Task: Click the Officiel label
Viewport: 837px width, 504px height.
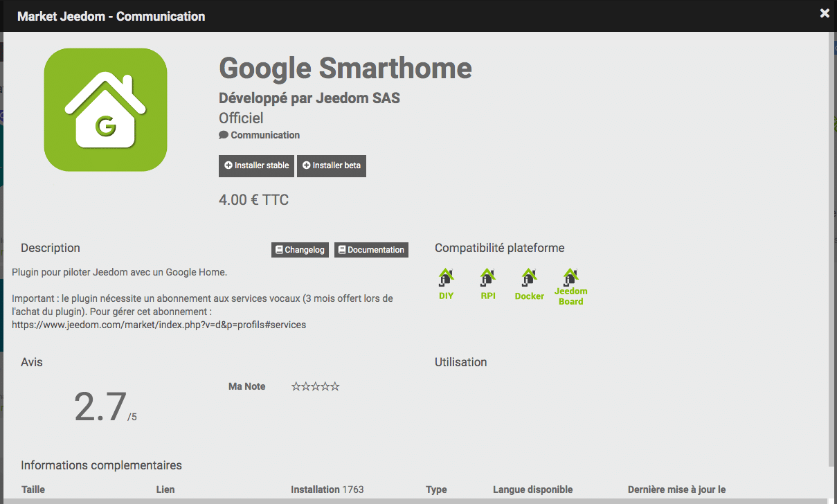Action: tap(241, 118)
